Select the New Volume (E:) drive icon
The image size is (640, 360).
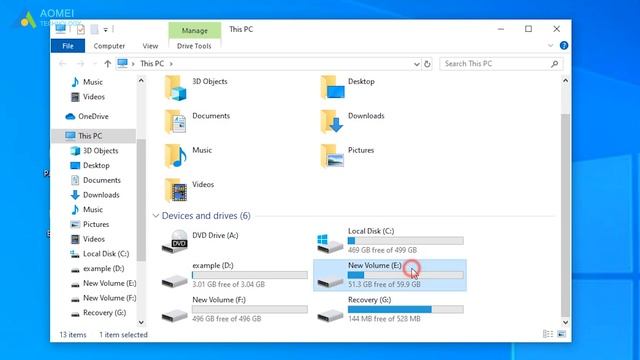(330, 281)
